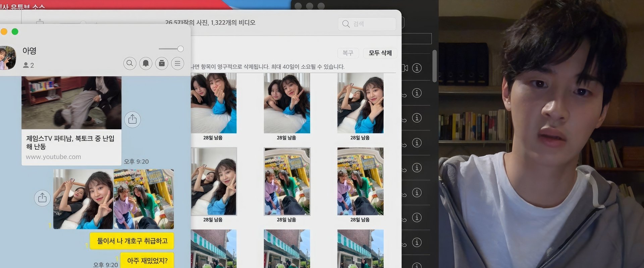Click the participant count icon under 아영
644x268 pixels.
click(26, 65)
